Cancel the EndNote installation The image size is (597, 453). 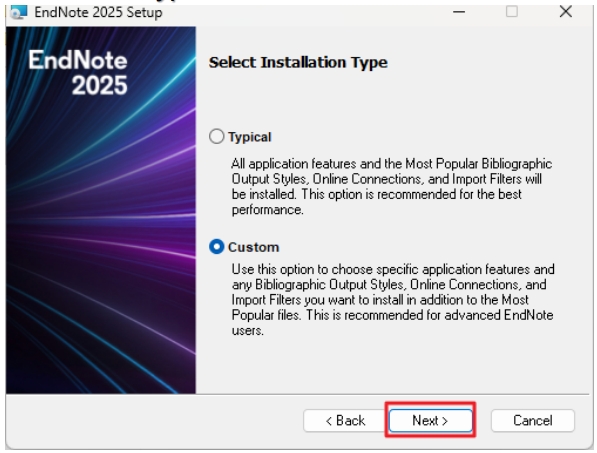(533, 421)
